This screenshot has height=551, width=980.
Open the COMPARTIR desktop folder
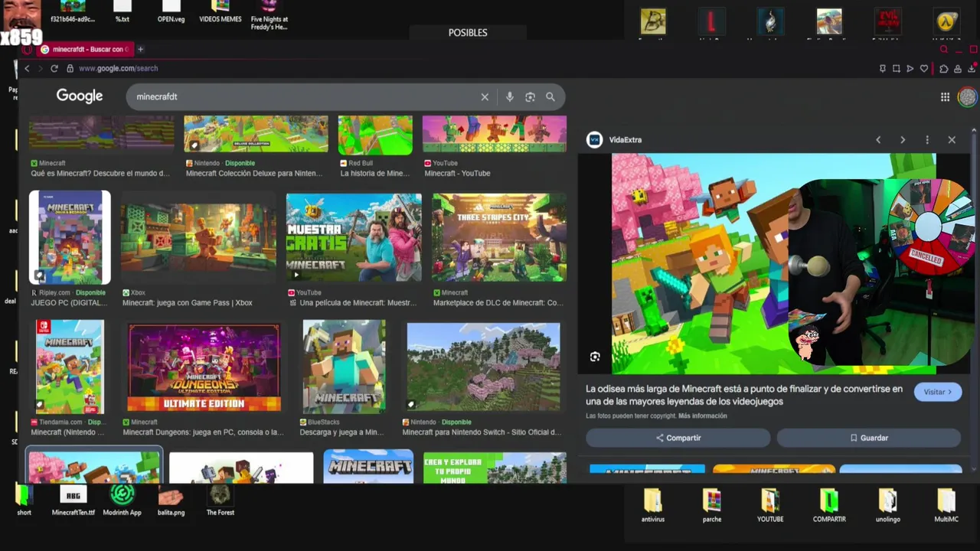[829, 506]
